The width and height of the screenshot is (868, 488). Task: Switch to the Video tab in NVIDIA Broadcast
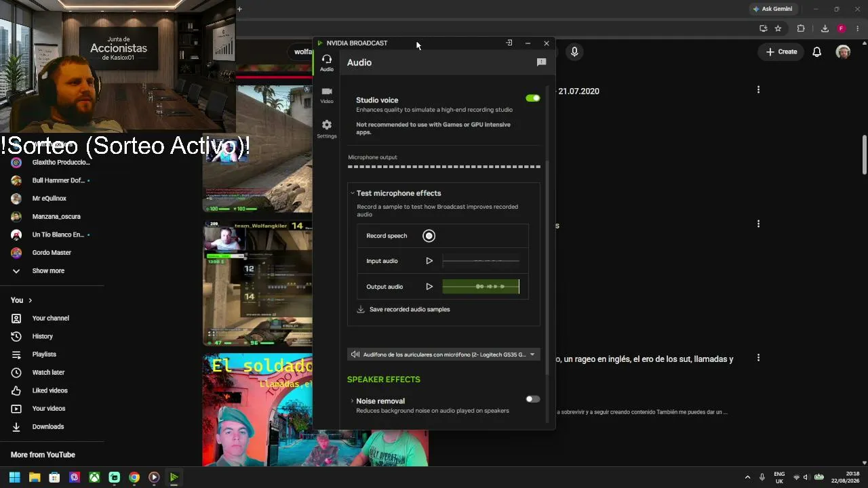327,95
